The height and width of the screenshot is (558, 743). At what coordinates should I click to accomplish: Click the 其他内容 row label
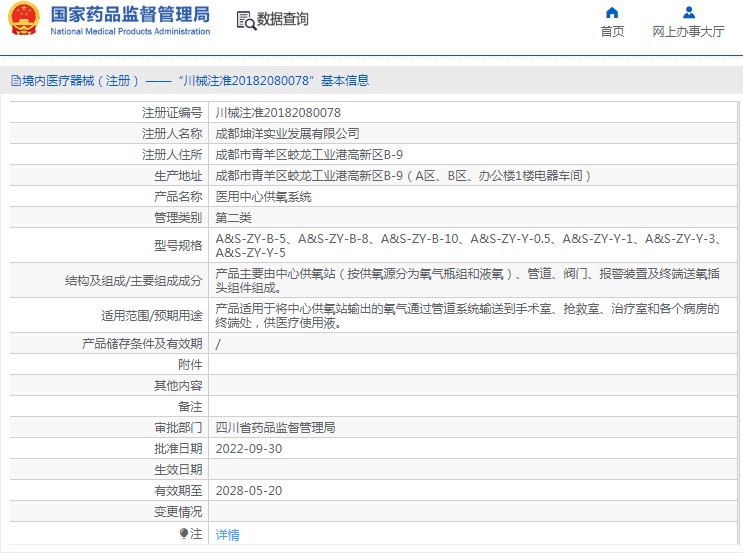tap(178, 386)
